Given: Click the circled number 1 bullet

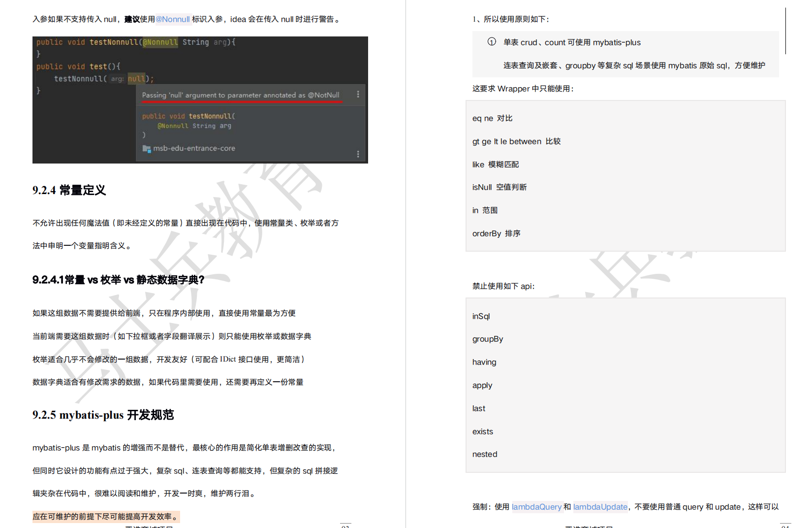Looking at the screenshot, I should pos(492,42).
